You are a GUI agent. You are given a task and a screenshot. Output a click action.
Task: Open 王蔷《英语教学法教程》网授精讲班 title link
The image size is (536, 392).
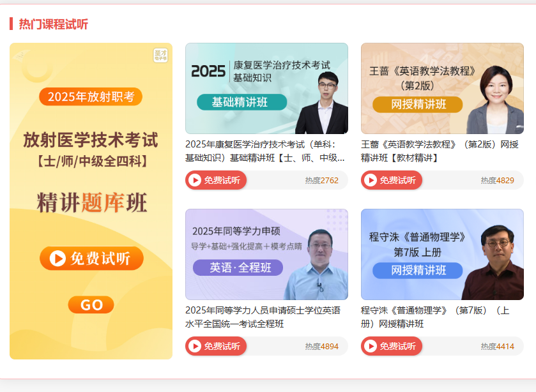click(437, 151)
